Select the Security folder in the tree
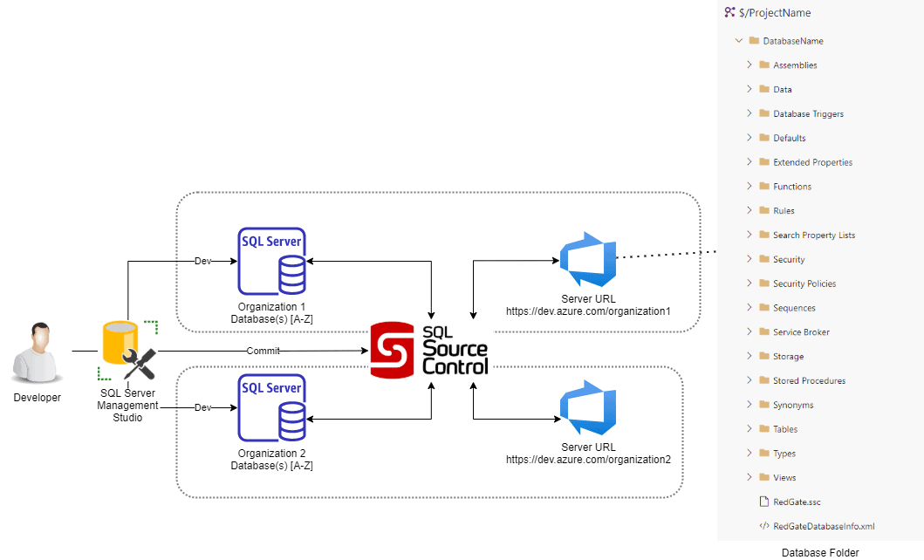This screenshot has width=924, height=560. pyautogui.click(x=792, y=259)
